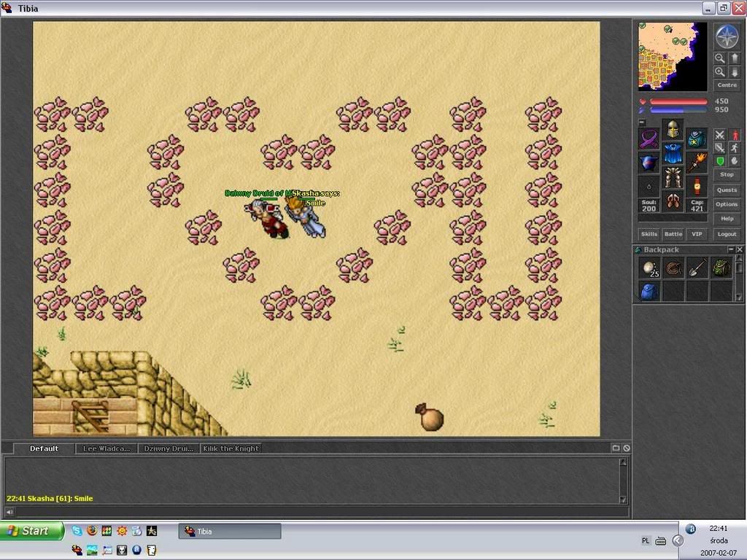747x560 pixels.
Task: Click the minimap view
Action: click(x=673, y=57)
